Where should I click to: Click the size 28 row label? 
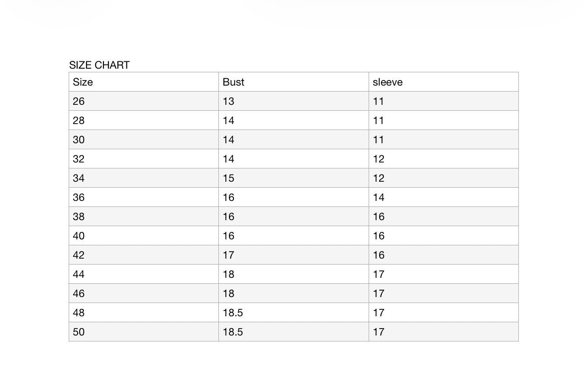tap(79, 120)
